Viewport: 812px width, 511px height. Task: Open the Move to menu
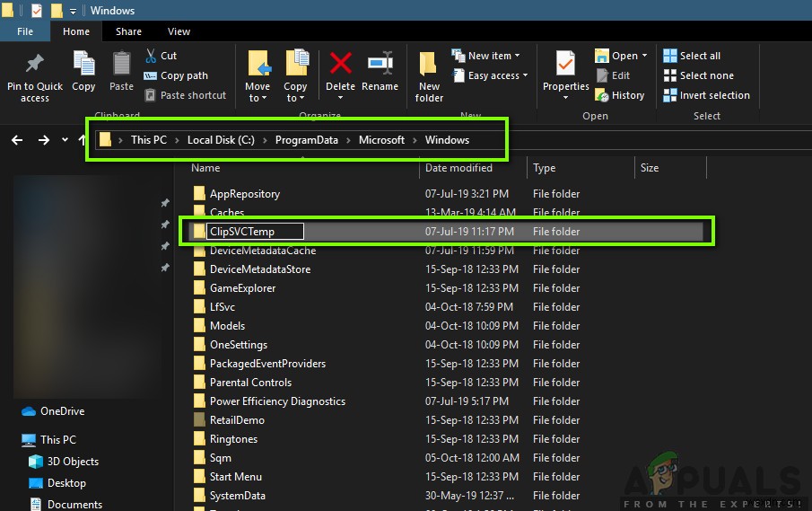tap(258, 76)
